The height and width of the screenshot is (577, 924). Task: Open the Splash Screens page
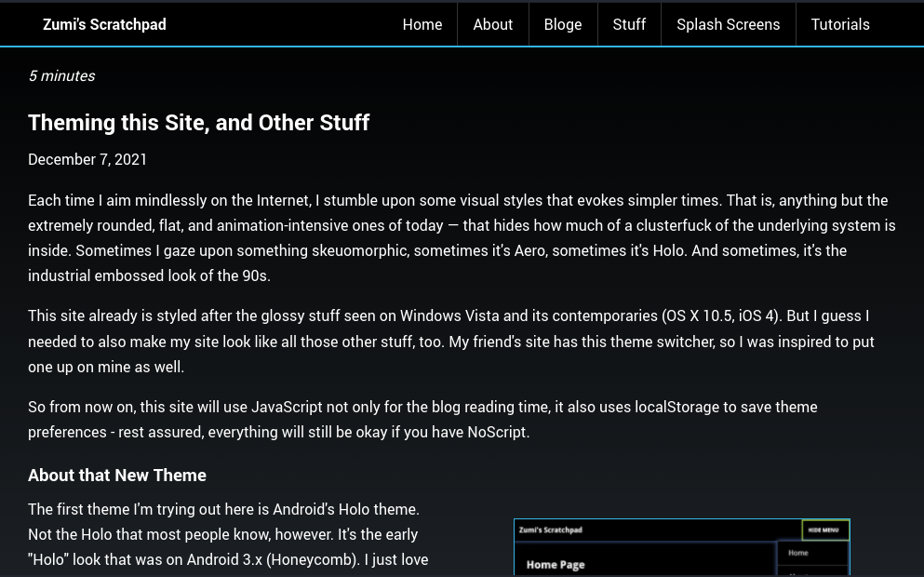729,24
